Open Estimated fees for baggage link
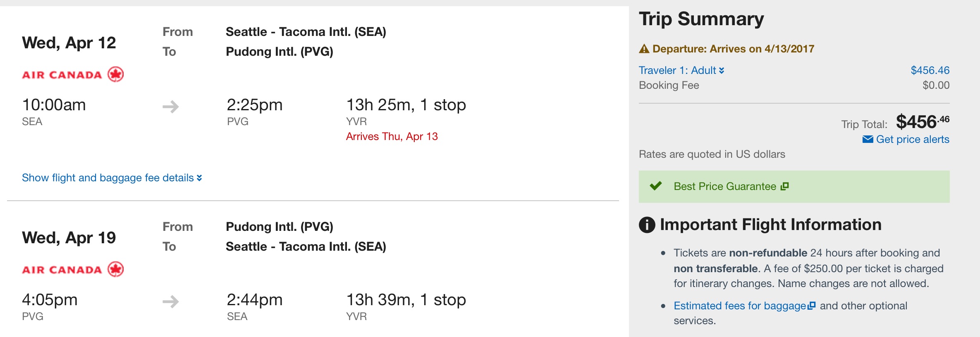The height and width of the screenshot is (337, 980). point(740,306)
